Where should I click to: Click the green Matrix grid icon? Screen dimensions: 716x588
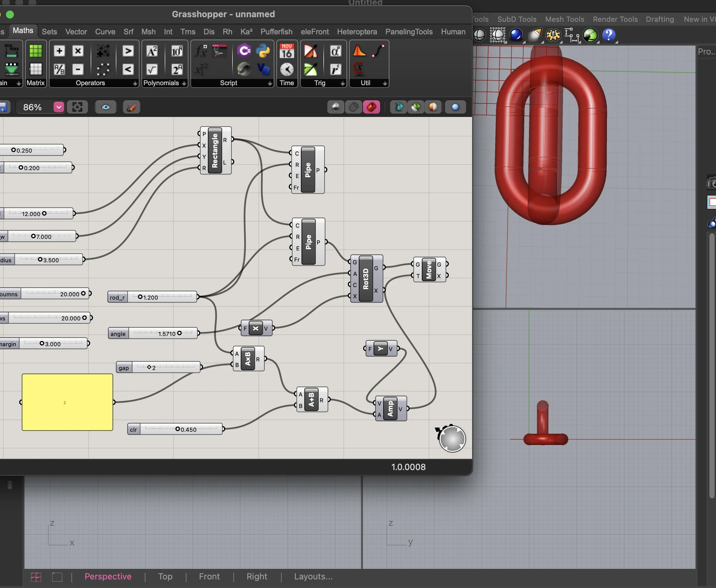(36, 51)
